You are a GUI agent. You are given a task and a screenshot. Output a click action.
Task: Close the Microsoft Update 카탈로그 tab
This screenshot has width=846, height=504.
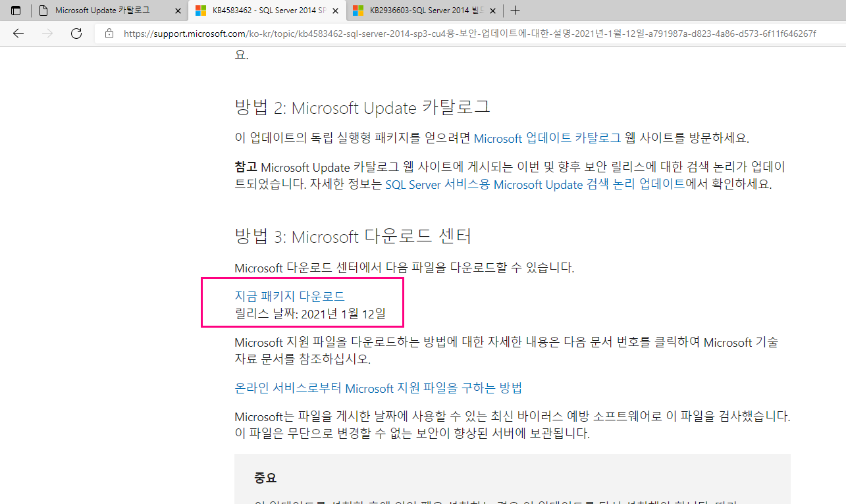(x=178, y=11)
